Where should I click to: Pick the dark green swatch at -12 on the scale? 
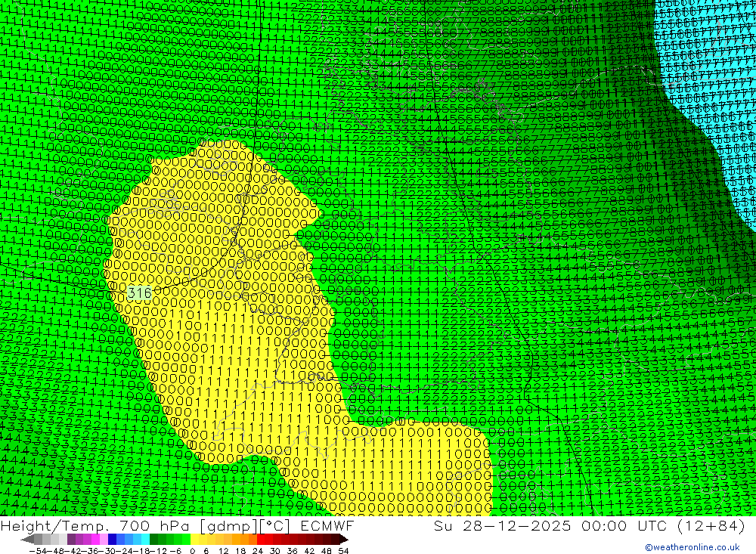153,540
